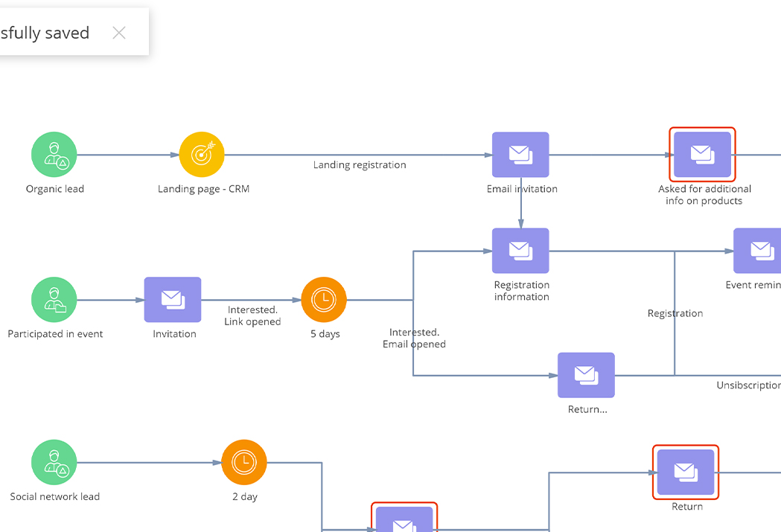Screen dimensions: 781x532
Task: Click the Unsubscription transition label
Action: [747, 385]
